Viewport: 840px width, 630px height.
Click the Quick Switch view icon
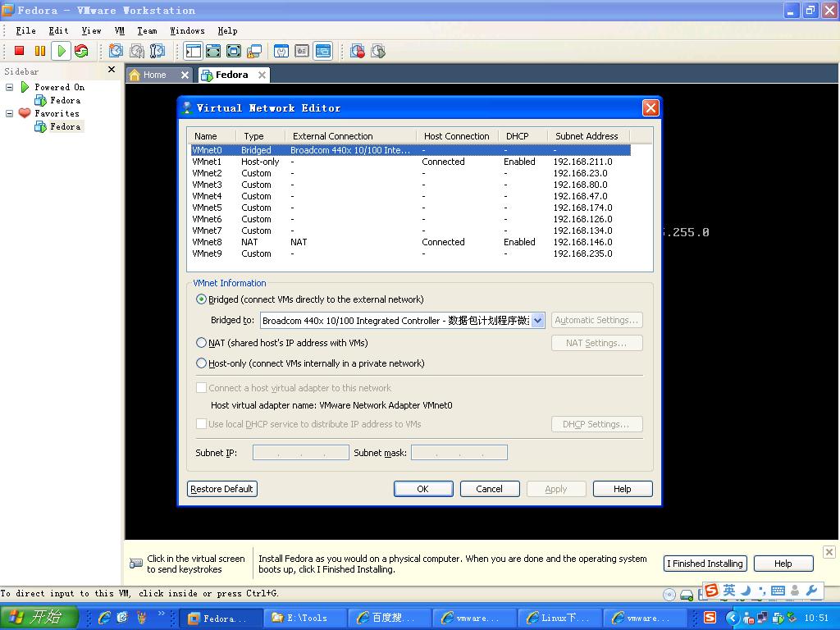[x=213, y=51]
